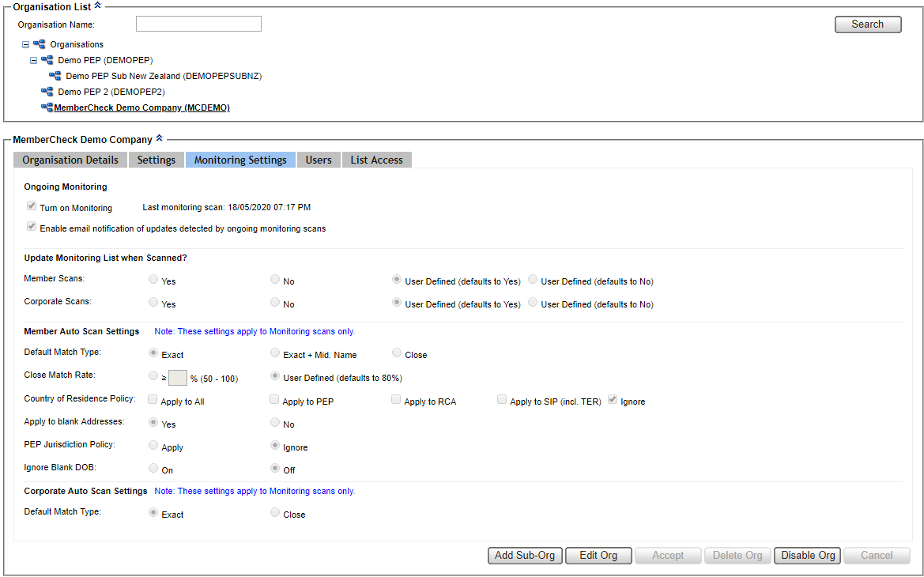Select Yes for Apply to blank Addresses

tap(153, 423)
